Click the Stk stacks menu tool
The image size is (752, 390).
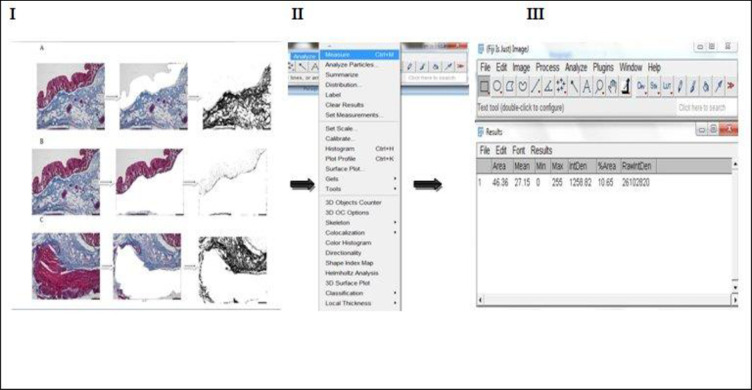[654, 86]
